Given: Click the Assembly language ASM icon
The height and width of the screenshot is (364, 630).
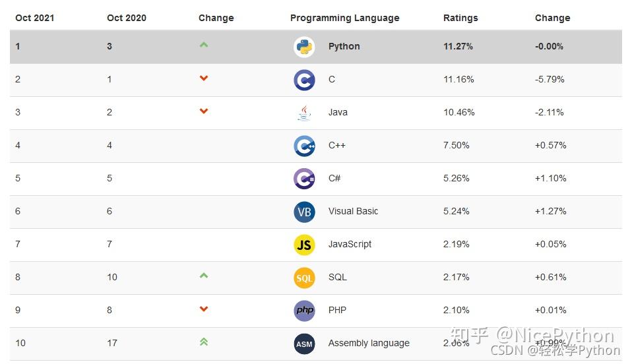Looking at the screenshot, I should pyautogui.click(x=304, y=344).
